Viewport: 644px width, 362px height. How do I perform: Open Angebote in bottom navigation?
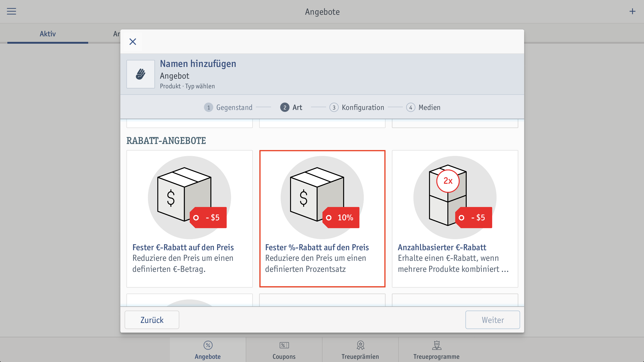tap(208, 350)
